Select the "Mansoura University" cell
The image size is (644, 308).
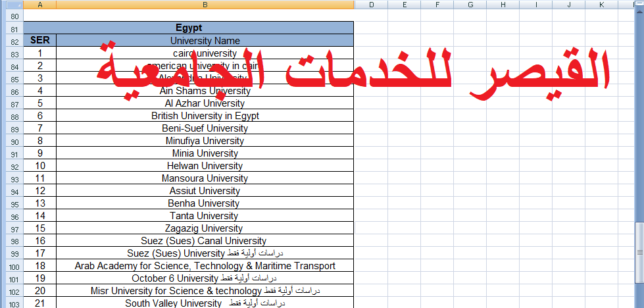(x=205, y=178)
